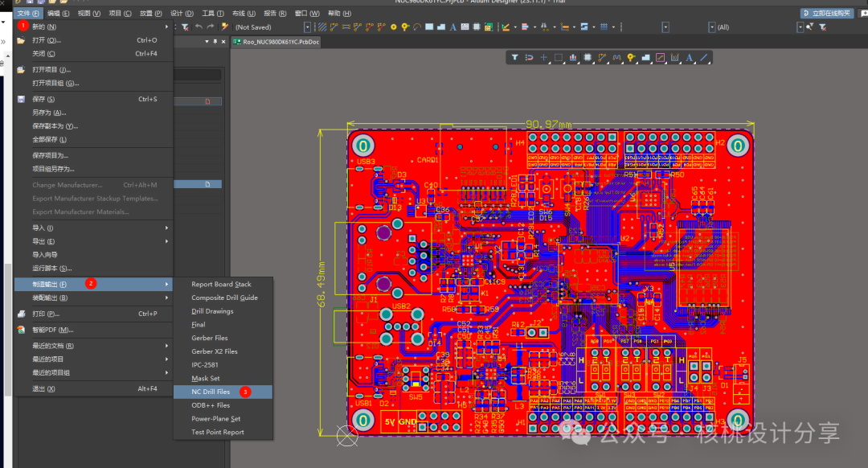Viewport: 868px width, 468px height.
Task: Select place component icon in main toolbar
Action: pyautogui.click(x=477, y=27)
